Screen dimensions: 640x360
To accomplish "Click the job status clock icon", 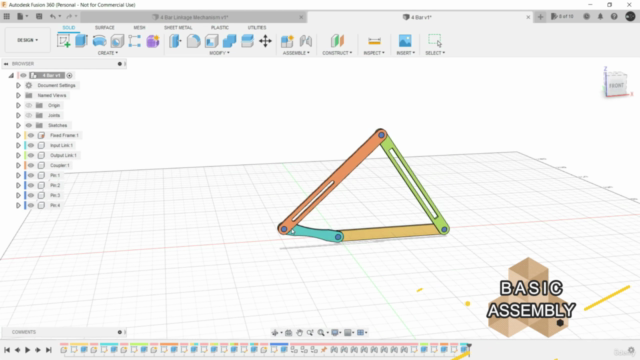I will [x=587, y=16].
